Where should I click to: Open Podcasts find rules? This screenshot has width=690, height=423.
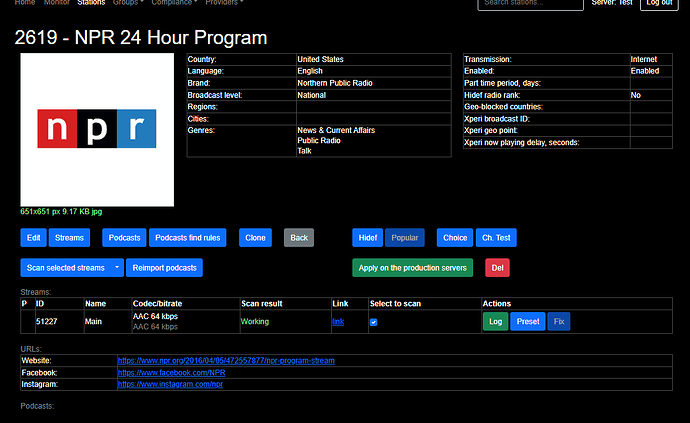[x=187, y=238]
